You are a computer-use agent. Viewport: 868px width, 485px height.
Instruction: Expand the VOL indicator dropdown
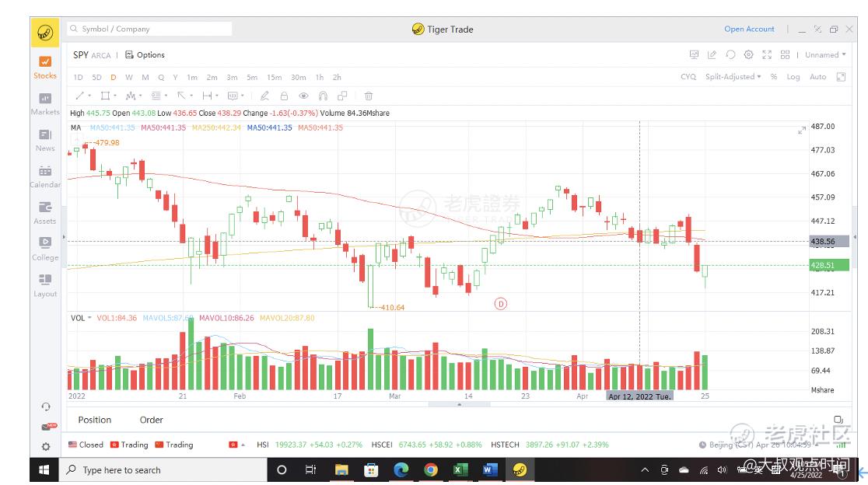point(89,318)
